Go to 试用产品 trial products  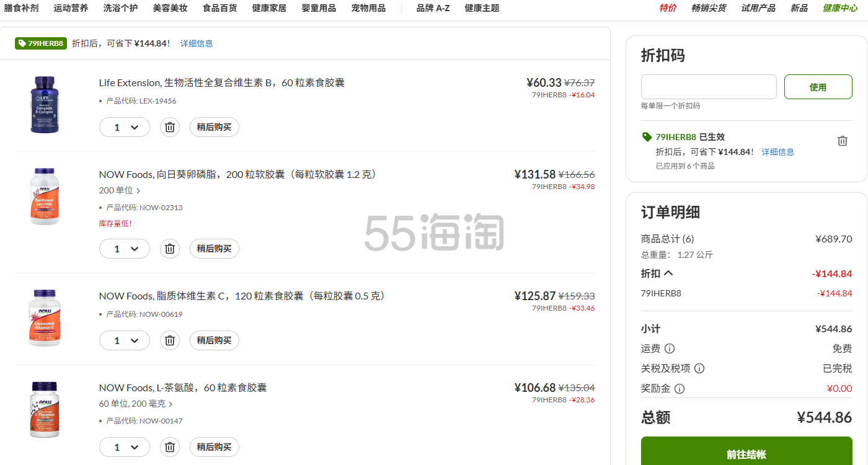[758, 8]
